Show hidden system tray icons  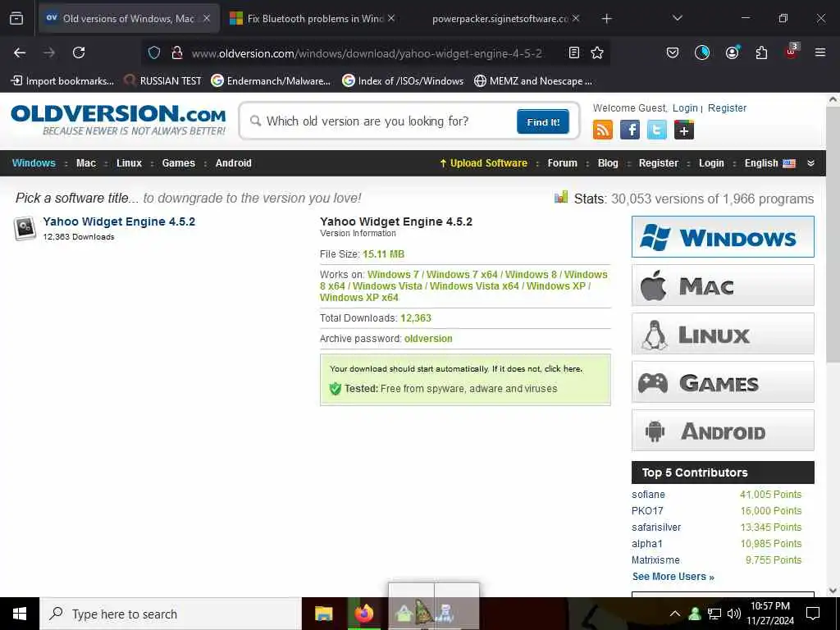pos(675,614)
